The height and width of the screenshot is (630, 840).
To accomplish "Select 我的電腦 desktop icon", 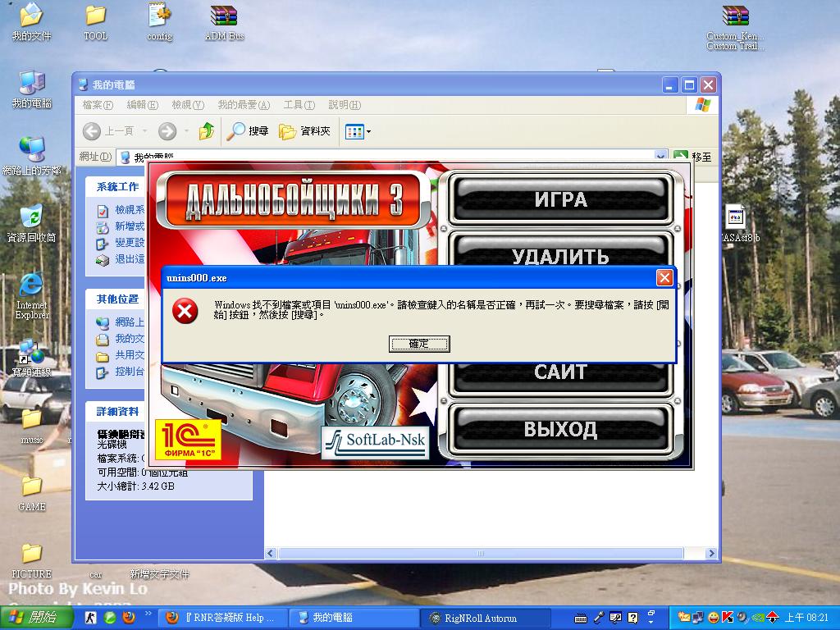I will click(31, 89).
